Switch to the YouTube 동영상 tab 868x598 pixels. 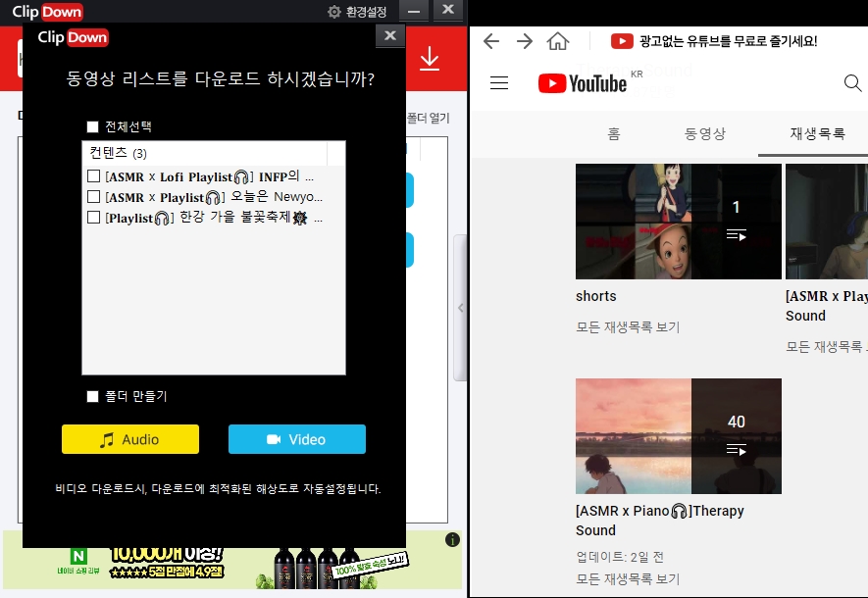(x=704, y=133)
